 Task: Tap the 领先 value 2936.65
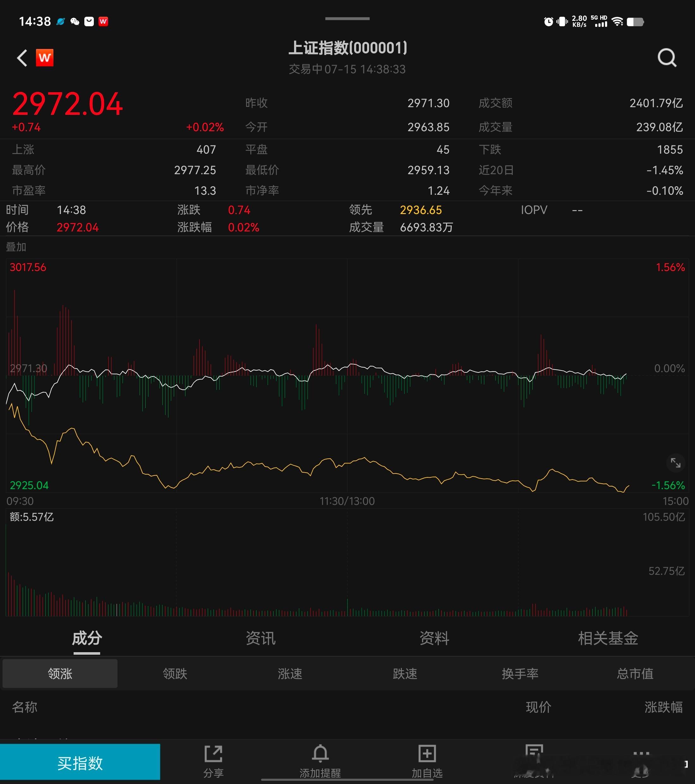(x=421, y=210)
